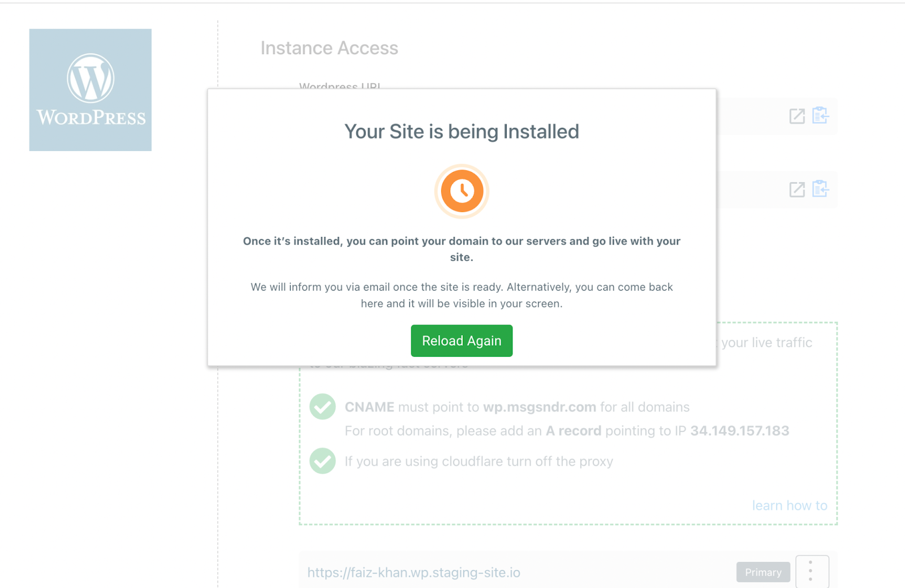
Task: Select the IP address 34.149.157.183
Action: coord(739,431)
